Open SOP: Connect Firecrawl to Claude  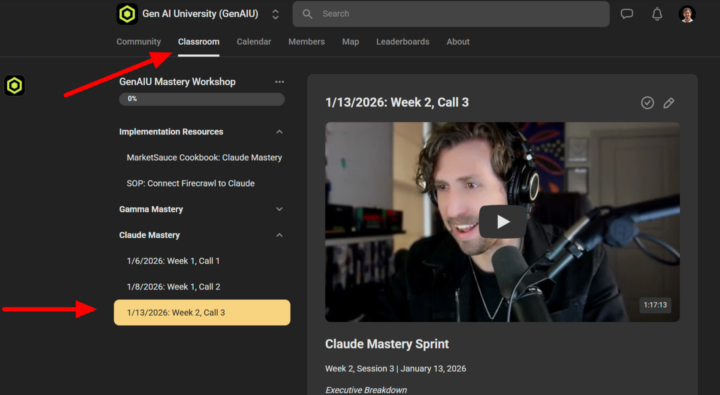pyautogui.click(x=191, y=183)
